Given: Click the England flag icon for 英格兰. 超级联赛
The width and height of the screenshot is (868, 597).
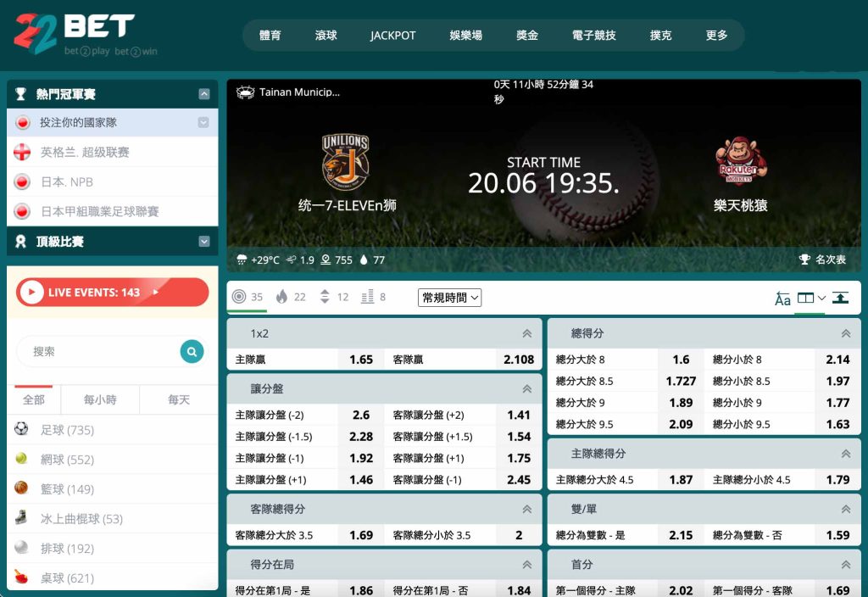Looking at the screenshot, I should click(x=22, y=153).
